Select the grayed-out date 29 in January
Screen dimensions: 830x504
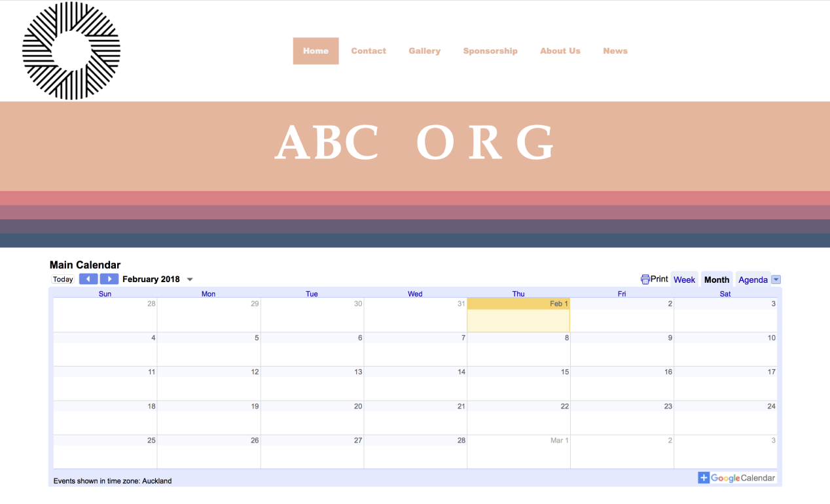tap(255, 304)
